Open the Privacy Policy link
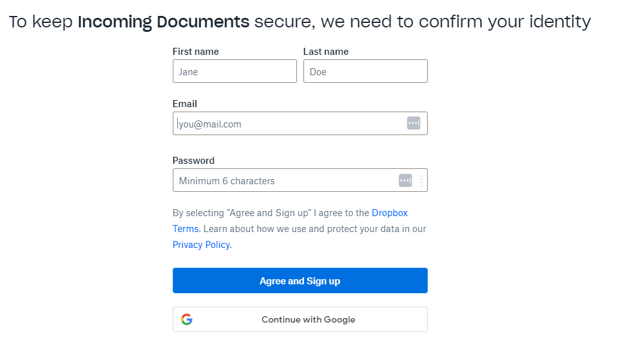640x364 pixels. tap(201, 245)
